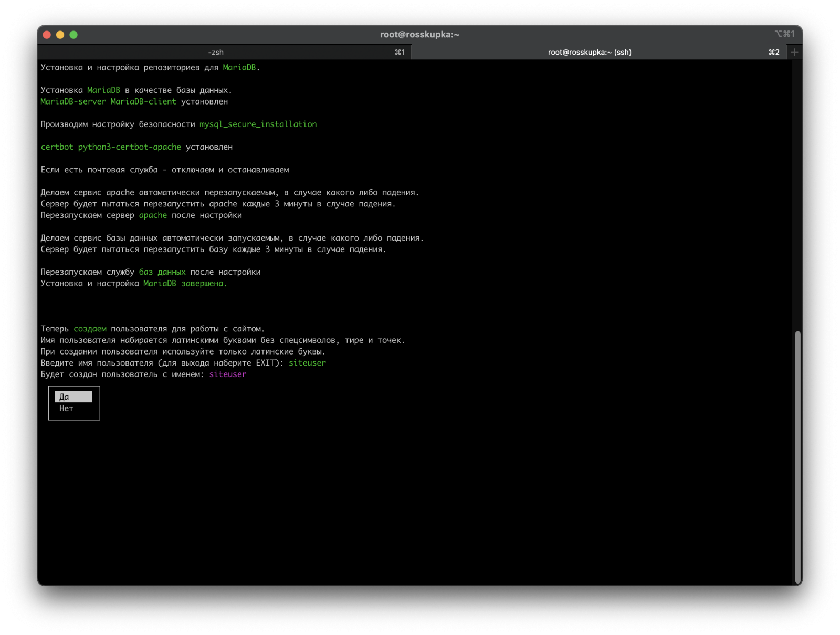Click the line 'При создании пользователя используйте только латинские буквы.'
Image resolution: width=840 pixels, height=635 pixels.
point(183,352)
